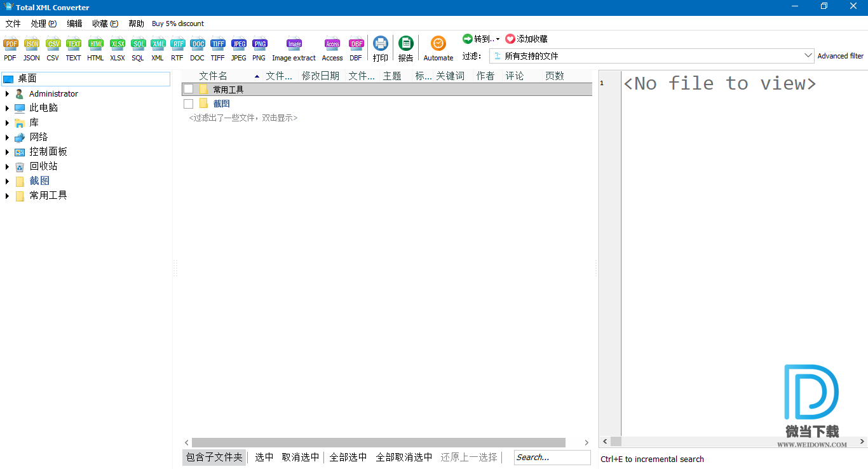
Task: Expand the 库 libraries node
Action: point(8,123)
